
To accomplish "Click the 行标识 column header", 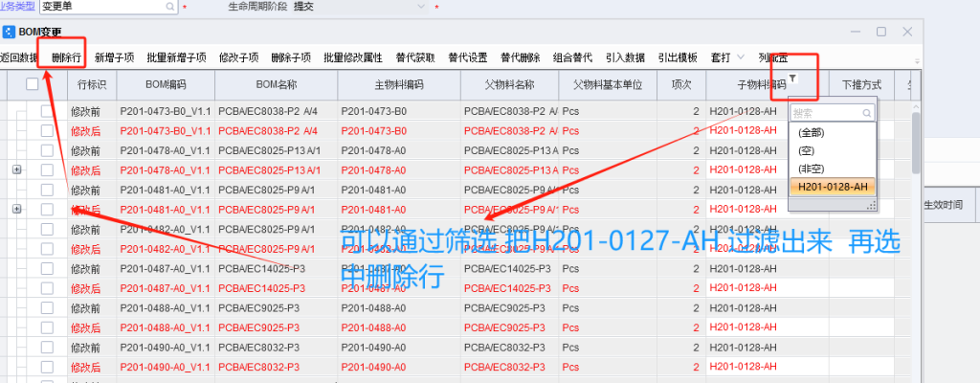I will pos(92,84).
